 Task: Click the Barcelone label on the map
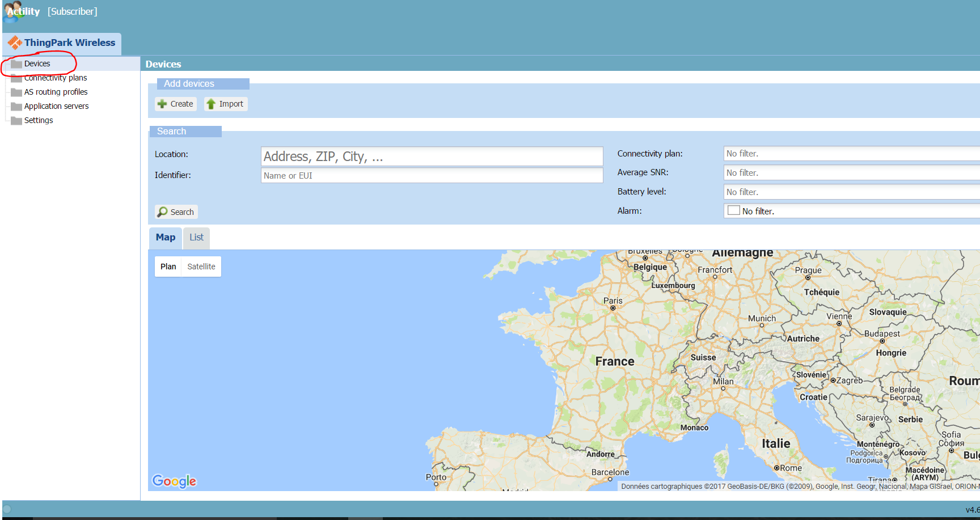click(610, 472)
